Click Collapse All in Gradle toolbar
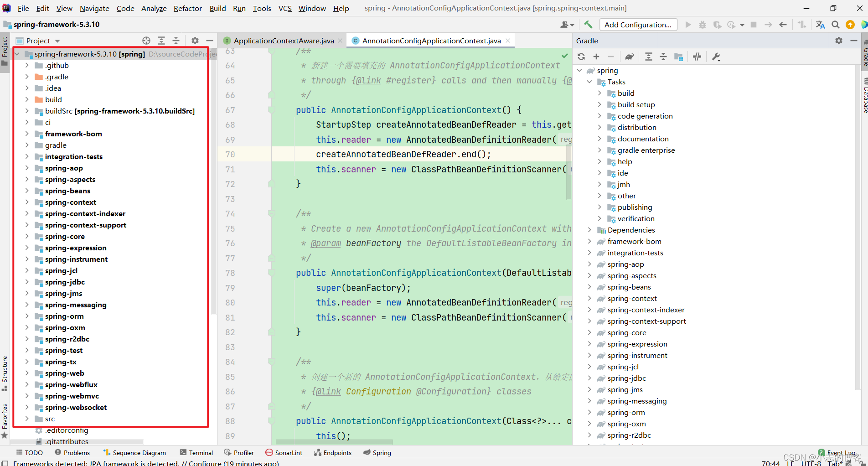Viewport: 868px width, 466px height. coord(663,57)
